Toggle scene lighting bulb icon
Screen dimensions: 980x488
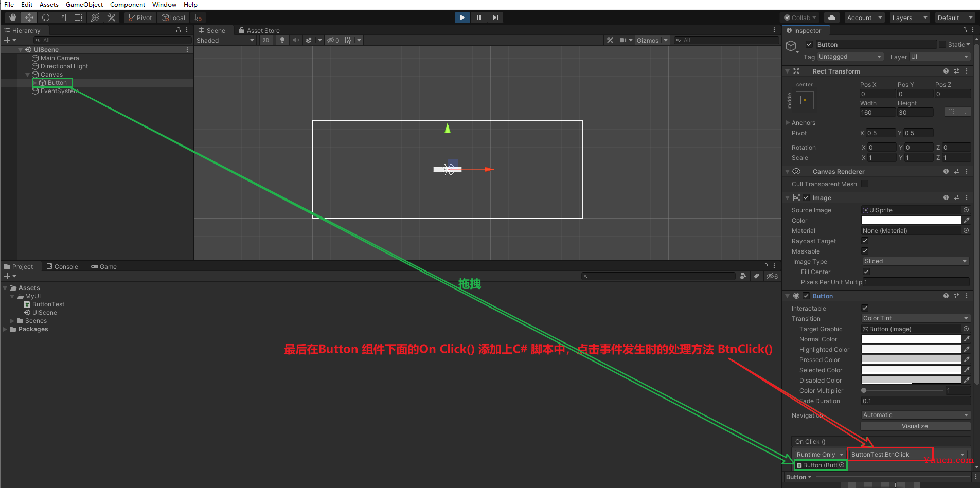[282, 40]
